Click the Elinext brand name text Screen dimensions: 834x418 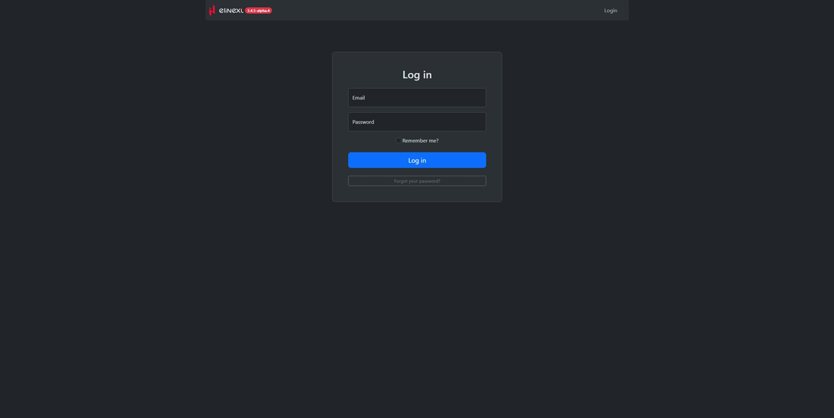(x=231, y=11)
